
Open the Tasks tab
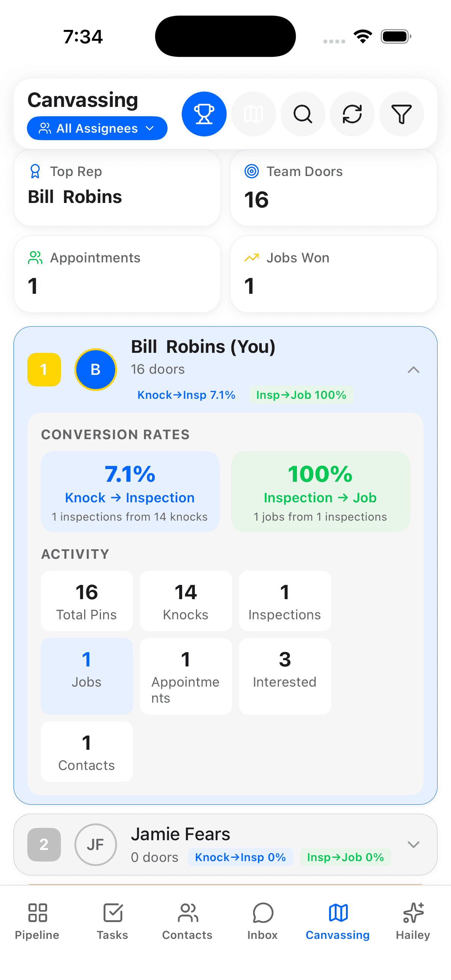click(113, 921)
